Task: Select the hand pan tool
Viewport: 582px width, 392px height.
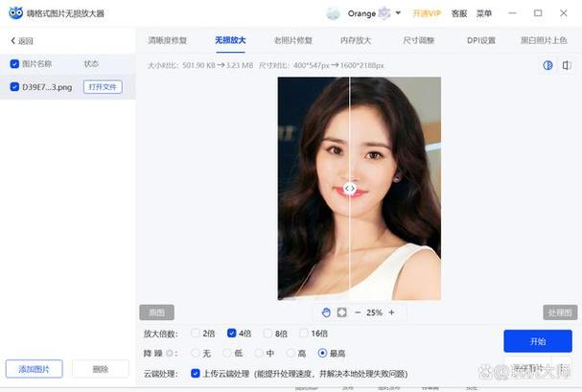Action: click(326, 312)
